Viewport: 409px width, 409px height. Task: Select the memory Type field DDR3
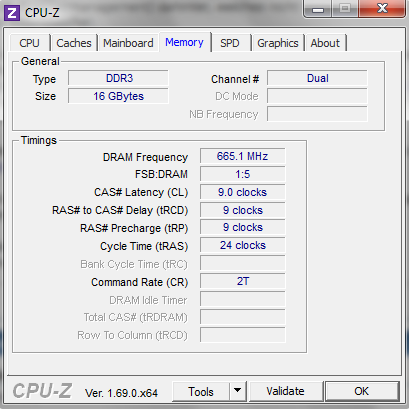(118, 78)
